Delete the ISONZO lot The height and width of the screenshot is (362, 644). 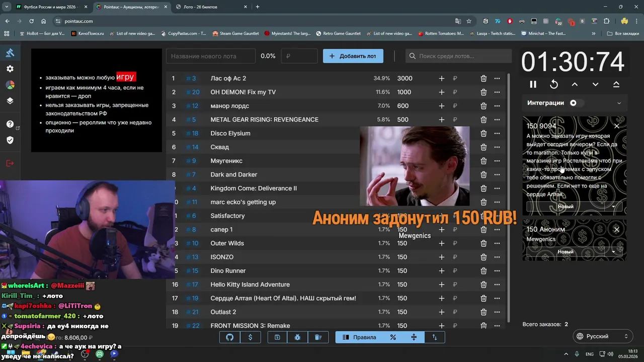pyautogui.click(x=484, y=257)
